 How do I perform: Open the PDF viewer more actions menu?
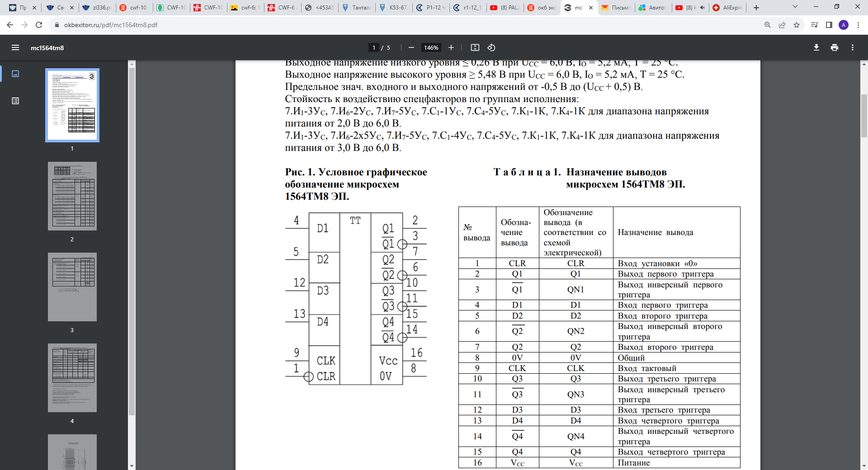(x=853, y=47)
